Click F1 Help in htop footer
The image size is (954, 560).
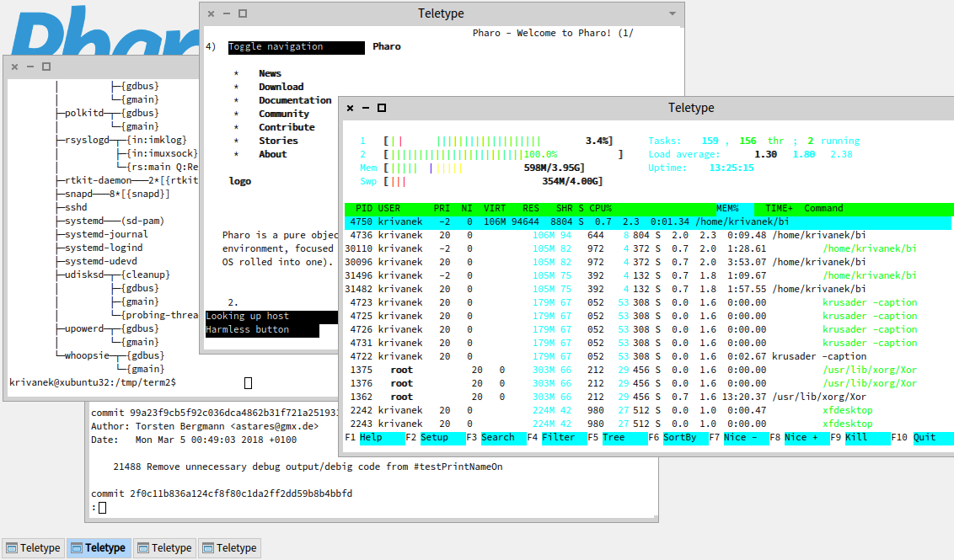click(x=375, y=438)
